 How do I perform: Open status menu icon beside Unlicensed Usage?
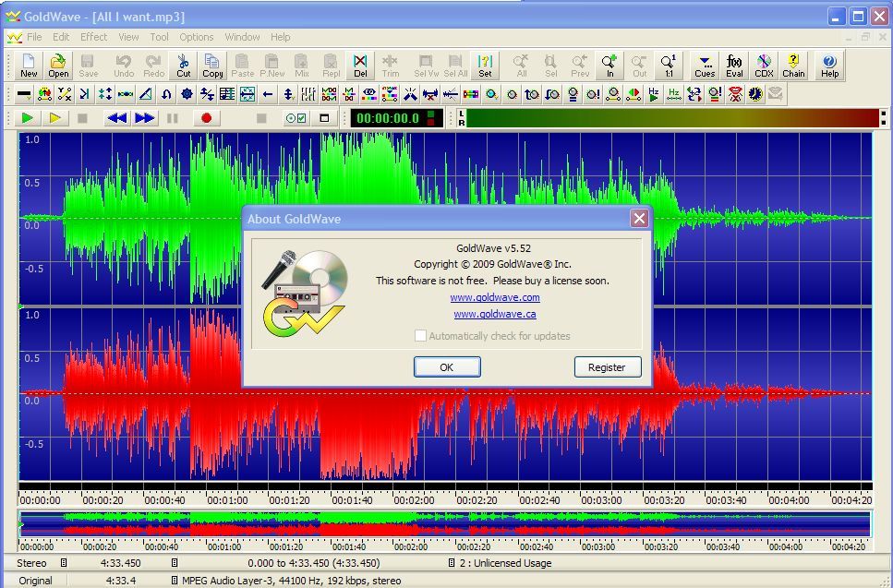coord(451,563)
